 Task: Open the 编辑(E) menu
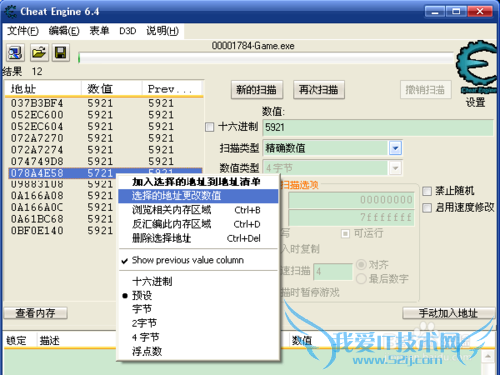(64, 31)
